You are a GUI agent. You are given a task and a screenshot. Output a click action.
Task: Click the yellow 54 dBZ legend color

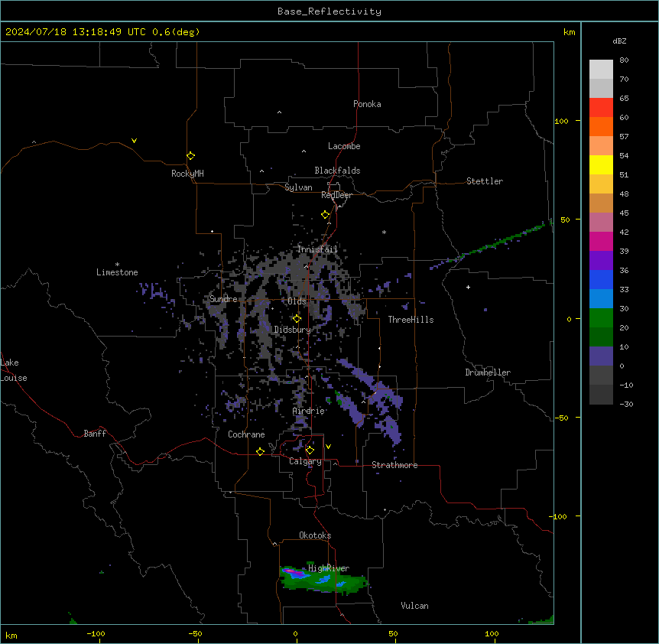[601, 164]
